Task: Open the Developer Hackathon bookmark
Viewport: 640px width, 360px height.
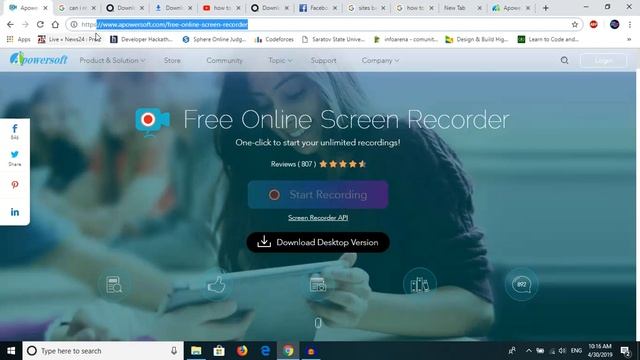Action: click(142, 40)
